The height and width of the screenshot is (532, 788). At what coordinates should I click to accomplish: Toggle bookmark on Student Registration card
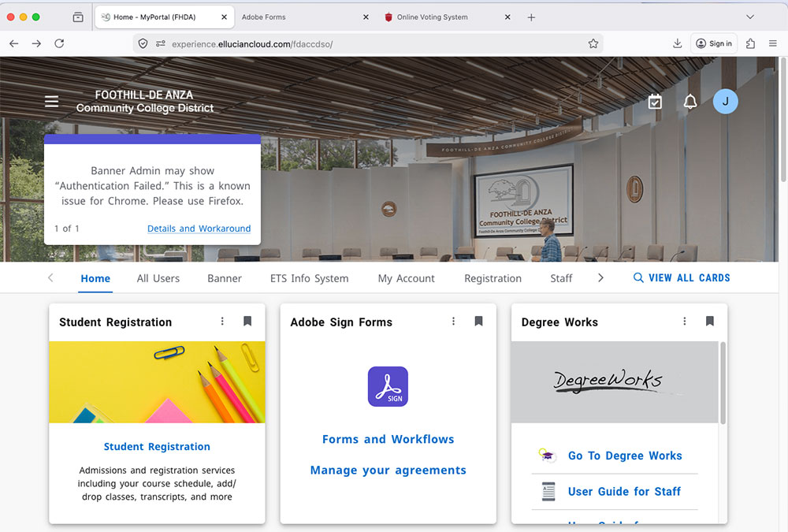click(247, 322)
